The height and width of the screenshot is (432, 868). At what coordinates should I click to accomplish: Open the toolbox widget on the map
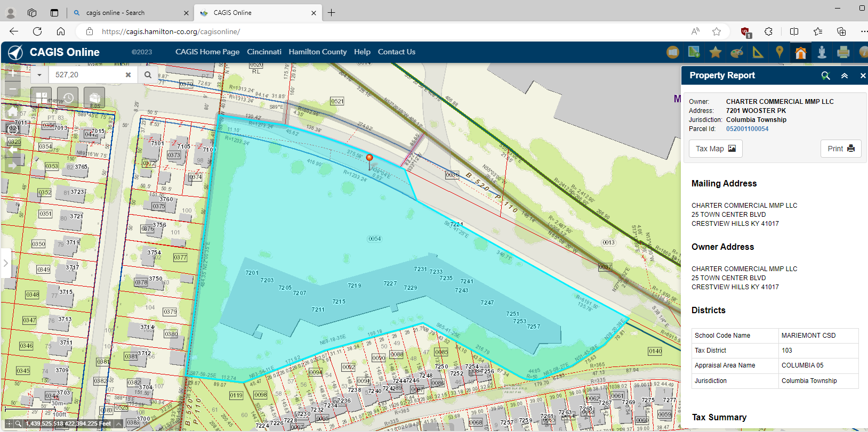(x=94, y=98)
